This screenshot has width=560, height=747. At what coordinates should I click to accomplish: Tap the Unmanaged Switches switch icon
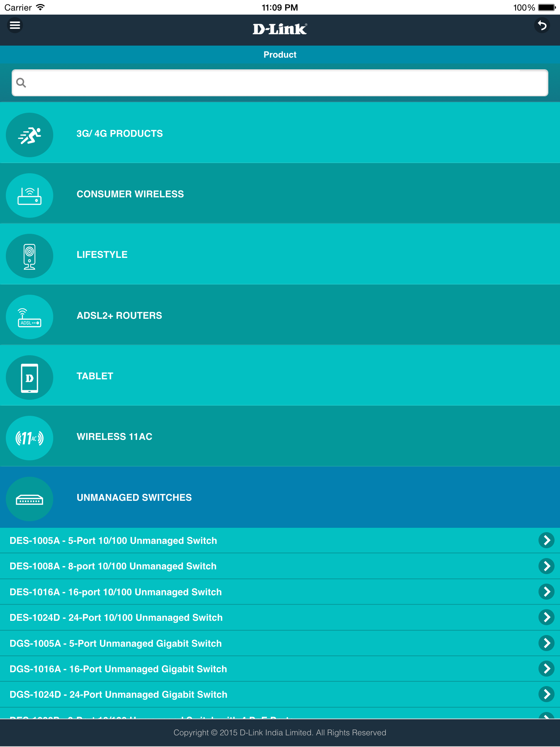30,499
